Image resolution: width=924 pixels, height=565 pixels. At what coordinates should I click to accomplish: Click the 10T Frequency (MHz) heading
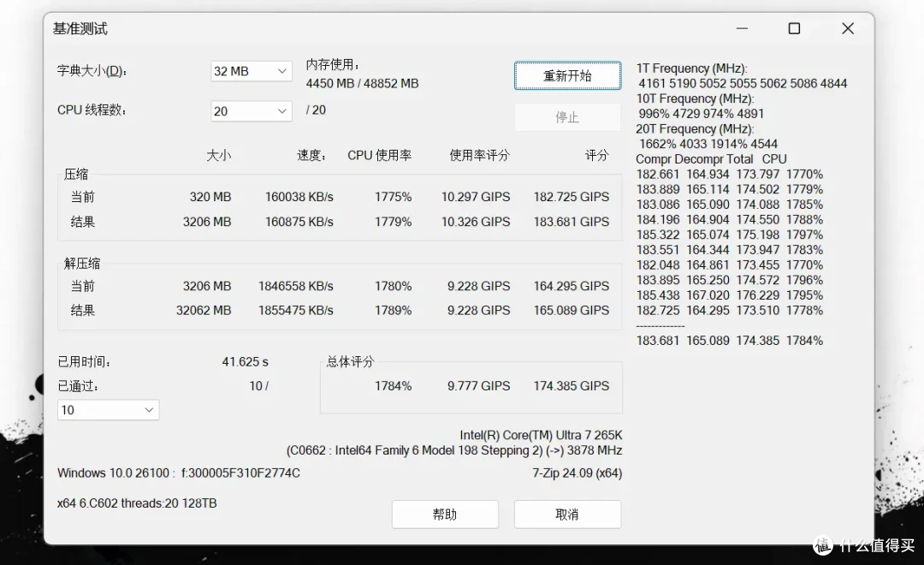[695, 98]
